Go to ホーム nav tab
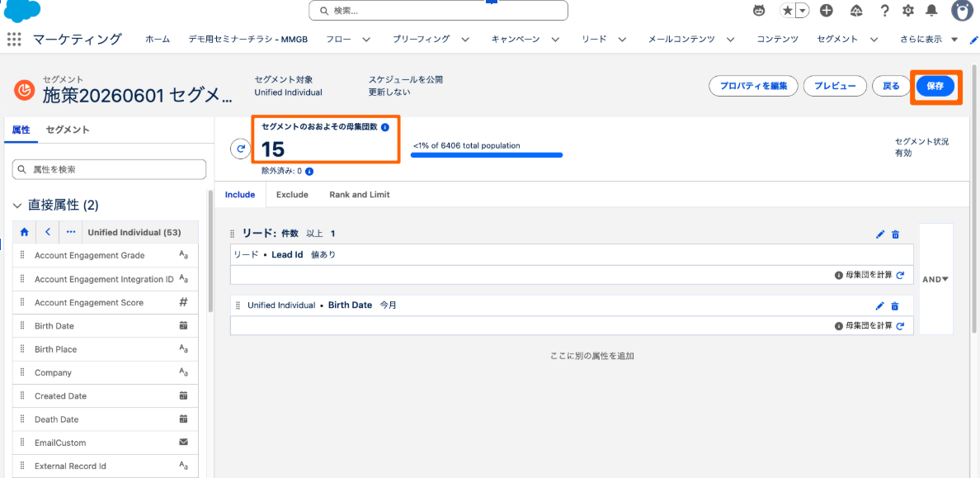980x478 pixels. click(158, 40)
